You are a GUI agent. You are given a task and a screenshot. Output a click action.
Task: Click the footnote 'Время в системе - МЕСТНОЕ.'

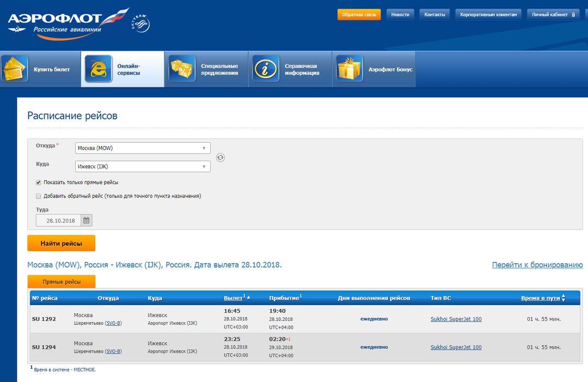[64, 369]
